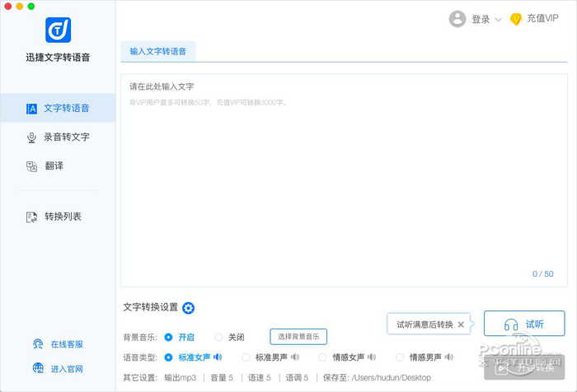This screenshot has width=577, height=392.
Task: Play the 情感男声 sample speaker icon
Action: point(448,357)
